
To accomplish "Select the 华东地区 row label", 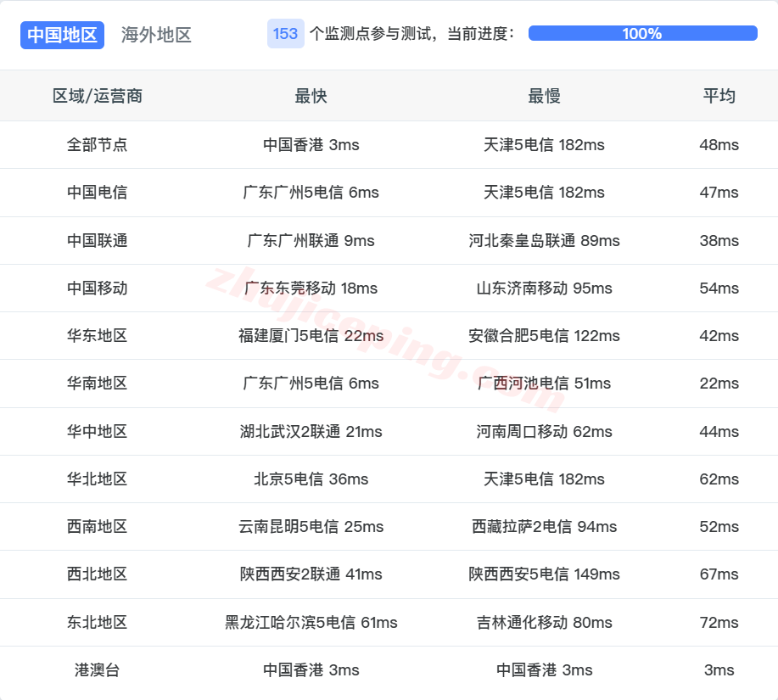I will click(98, 335).
